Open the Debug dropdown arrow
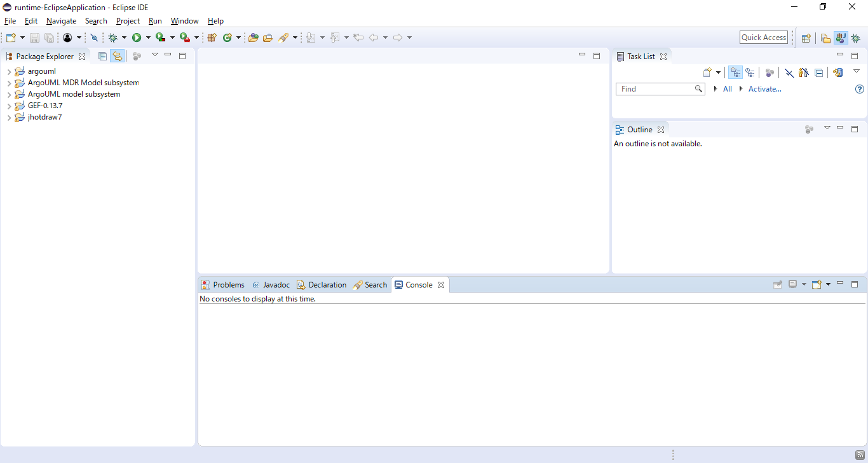The width and height of the screenshot is (868, 463). tap(124, 38)
